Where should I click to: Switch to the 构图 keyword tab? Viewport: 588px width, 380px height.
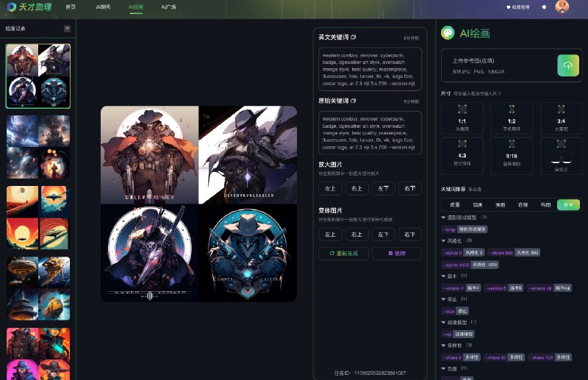coord(545,204)
